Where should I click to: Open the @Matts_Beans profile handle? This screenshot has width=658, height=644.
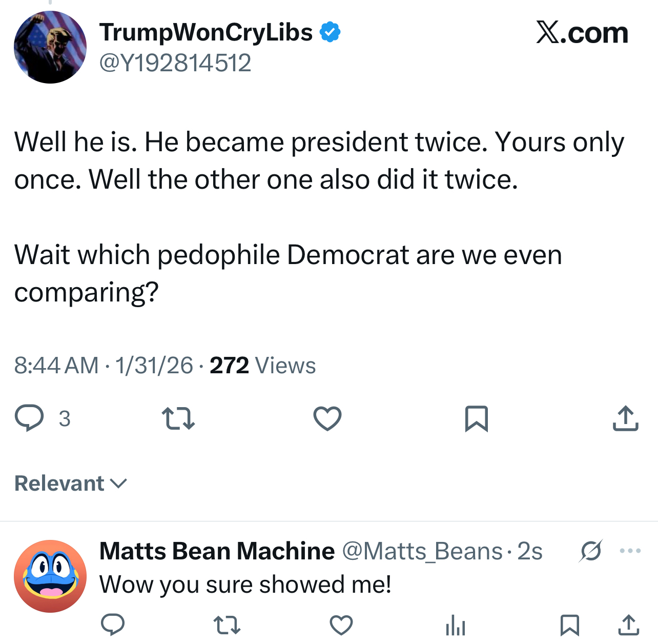pos(422,551)
